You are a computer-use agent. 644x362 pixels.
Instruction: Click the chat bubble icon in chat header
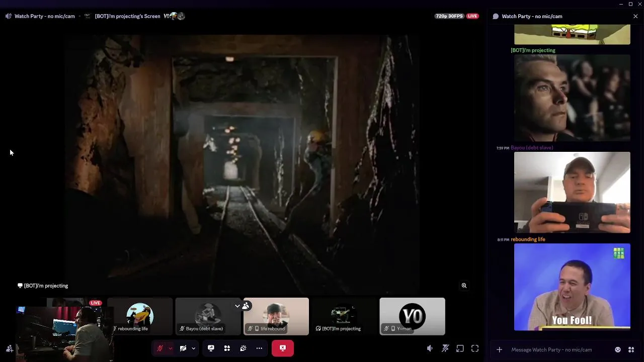coord(496,16)
